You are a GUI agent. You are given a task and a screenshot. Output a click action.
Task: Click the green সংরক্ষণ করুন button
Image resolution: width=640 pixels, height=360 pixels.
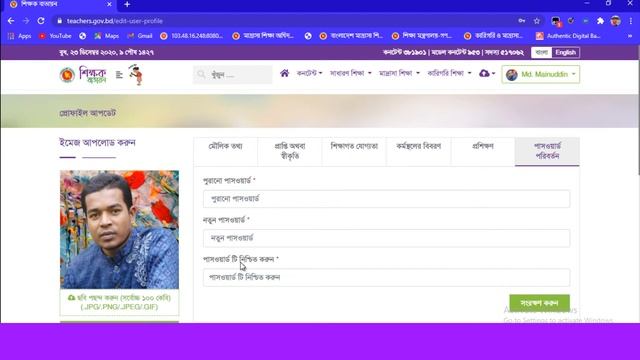[x=539, y=303]
